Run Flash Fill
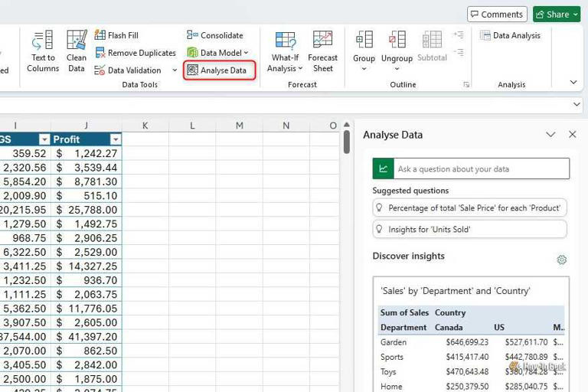The width and height of the screenshot is (588, 392). [116, 35]
